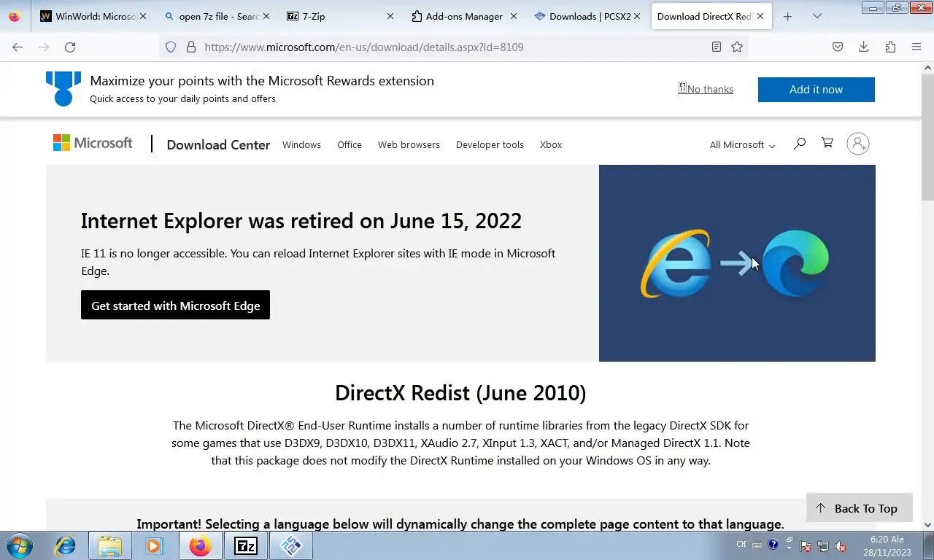Image resolution: width=934 pixels, height=560 pixels.
Task: Click the IE to Edge banner image
Action: [x=737, y=262]
